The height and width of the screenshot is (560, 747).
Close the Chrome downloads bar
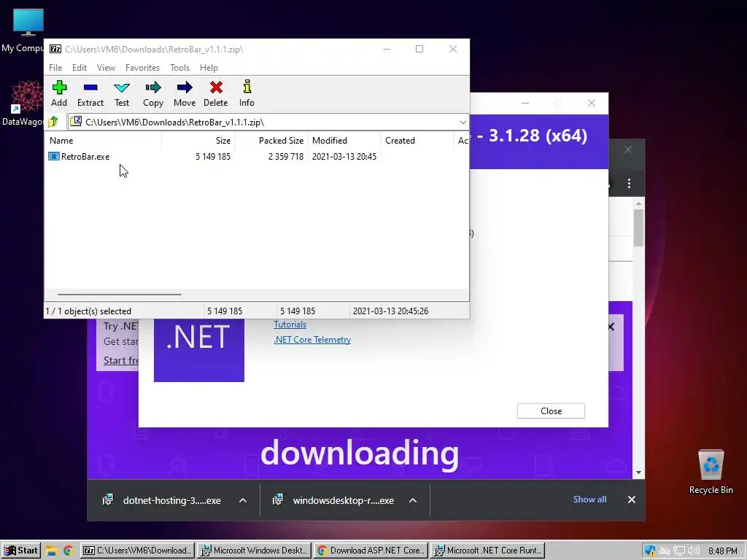click(x=631, y=499)
